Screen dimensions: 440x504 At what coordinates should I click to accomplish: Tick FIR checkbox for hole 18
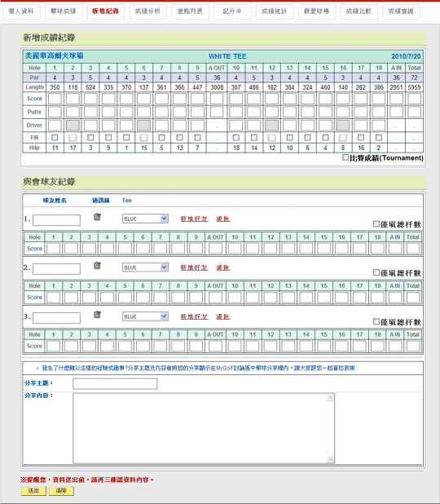379,138
